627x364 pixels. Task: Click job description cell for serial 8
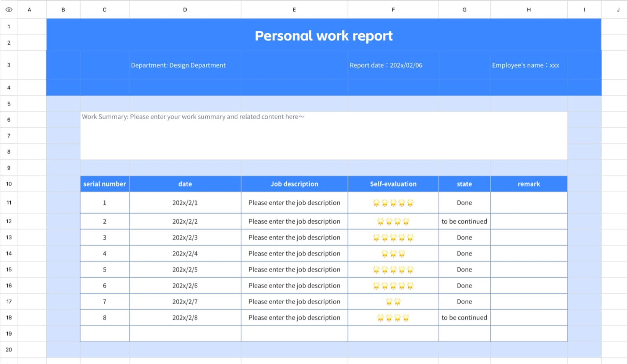click(x=294, y=318)
